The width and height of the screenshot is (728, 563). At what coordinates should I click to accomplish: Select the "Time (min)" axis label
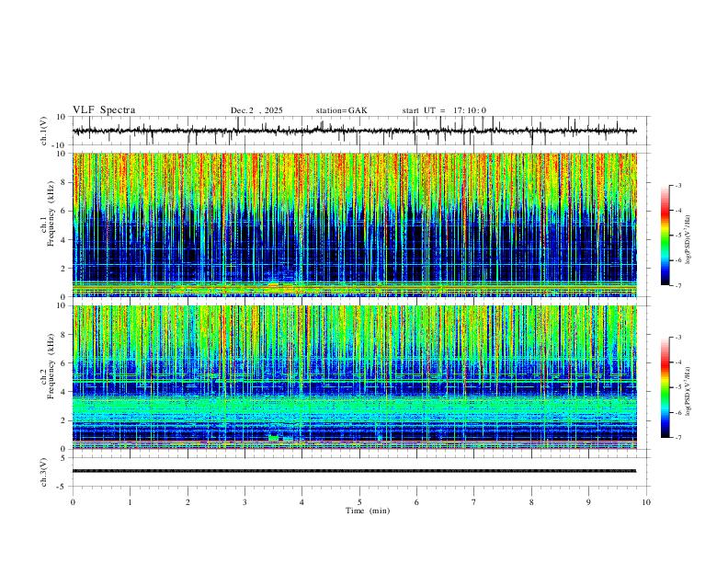click(x=368, y=511)
